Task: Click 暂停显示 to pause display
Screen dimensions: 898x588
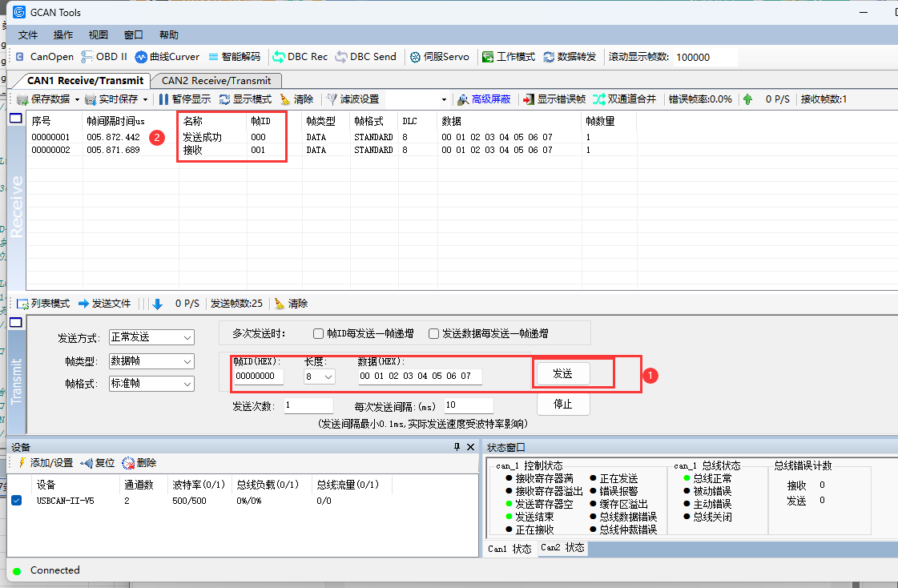Action: pos(184,99)
